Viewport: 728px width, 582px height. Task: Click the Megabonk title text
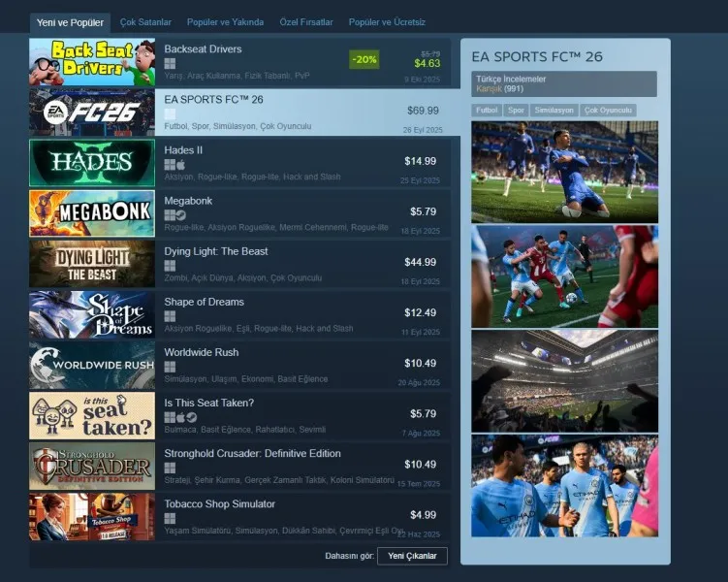point(188,201)
